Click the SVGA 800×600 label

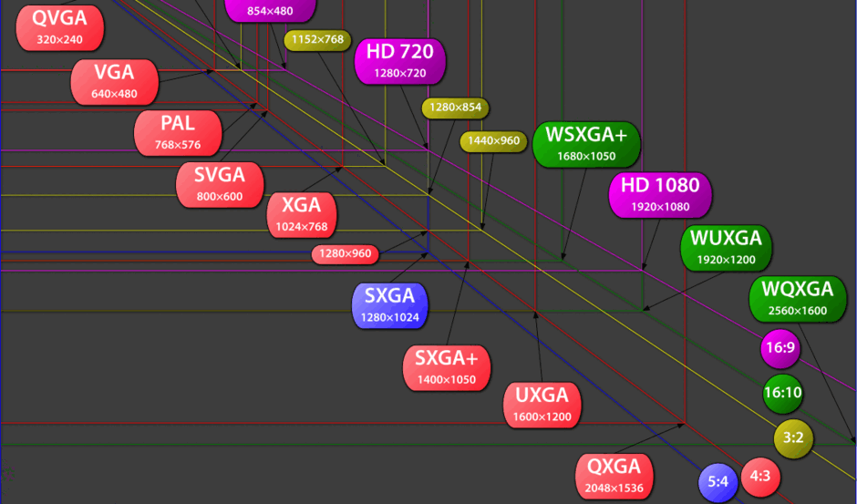click(x=220, y=185)
